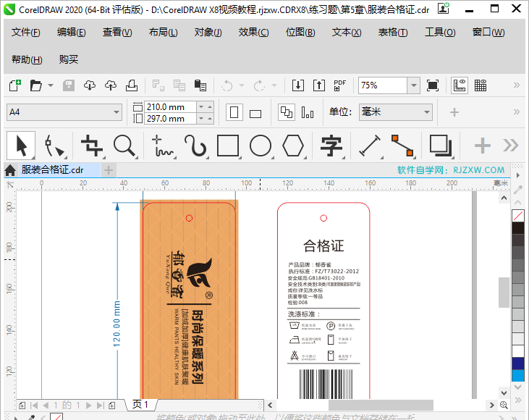This screenshot has width=529, height=420.
Task: Select the dark blue color swatch
Action: pyautogui.click(x=518, y=364)
